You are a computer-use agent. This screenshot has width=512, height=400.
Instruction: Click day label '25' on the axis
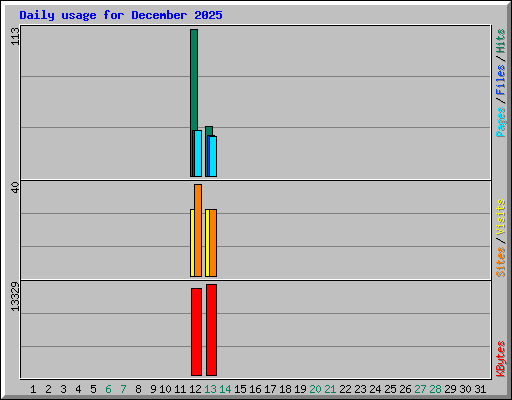(x=390, y=389)
